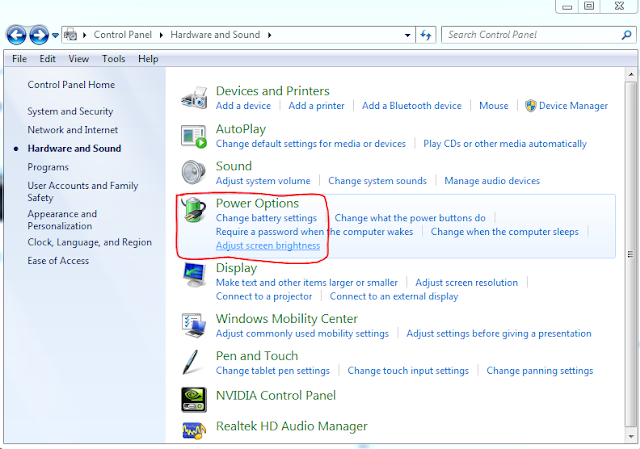Open System and Security category
This screenshot has width=640, height=449.
70,111
